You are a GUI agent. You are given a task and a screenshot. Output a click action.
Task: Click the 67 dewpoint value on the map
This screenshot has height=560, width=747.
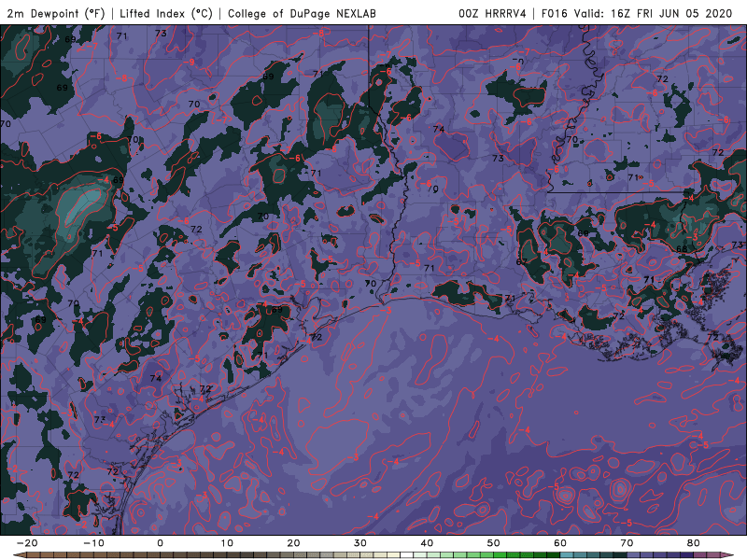pos(522,262)
